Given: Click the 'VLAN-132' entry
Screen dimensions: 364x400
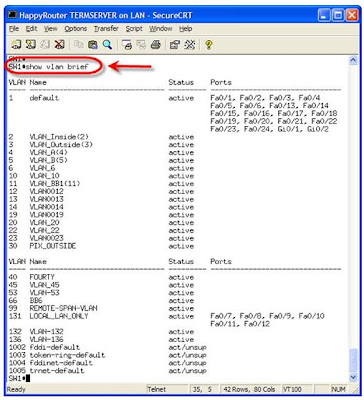Looking at the screenshot, I should (46, 332).
